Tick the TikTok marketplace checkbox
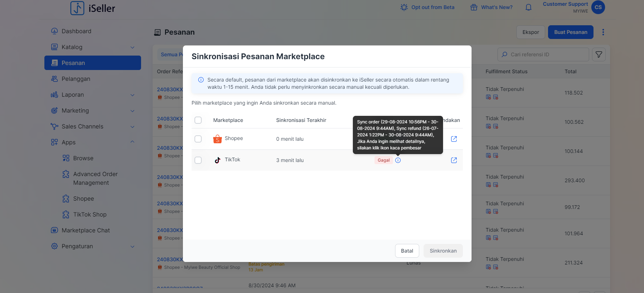The image size is (644, 293). point(198,160)
